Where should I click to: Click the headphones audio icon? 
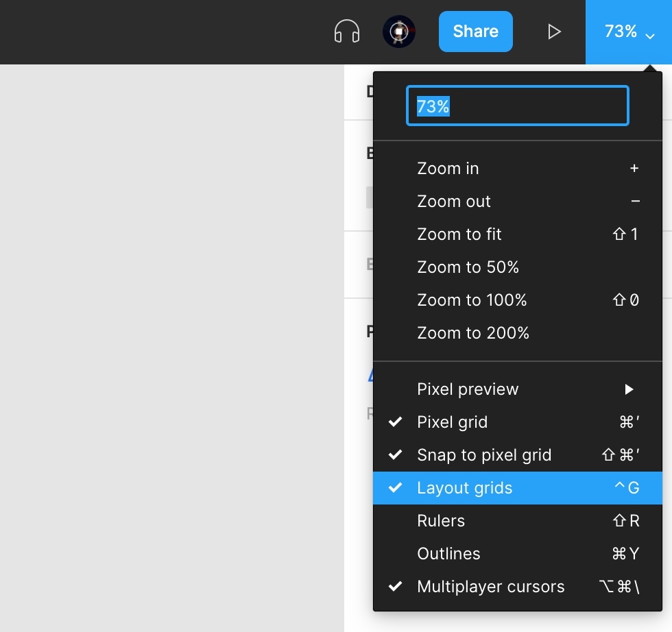(347, 32)
